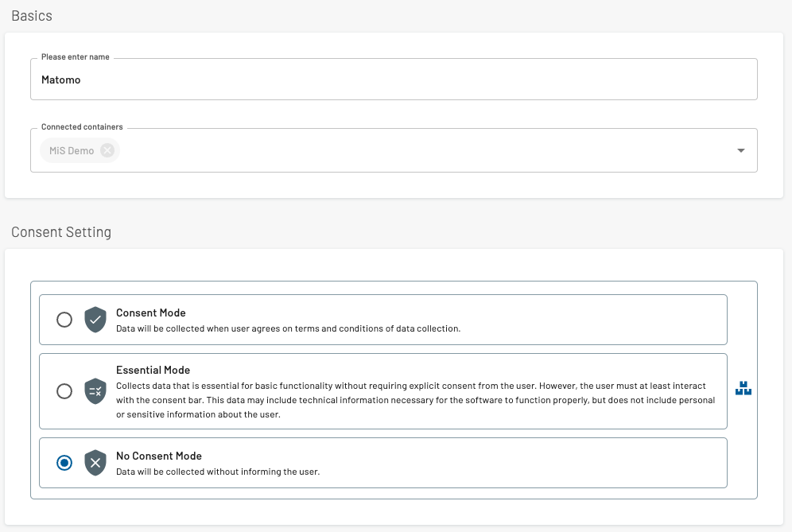Click the Consent Mode description about terms
Screen dimensions: 792x532
[288, 328]
